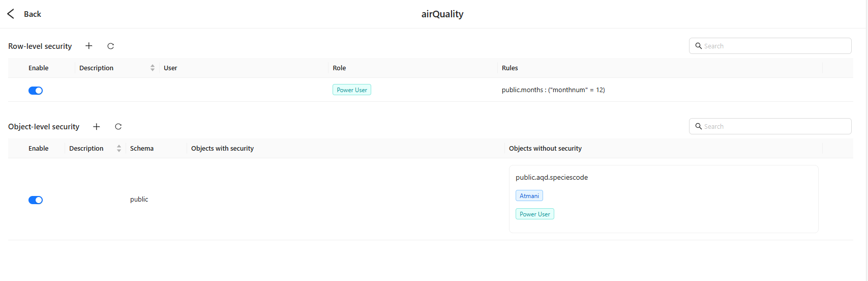The width and height of the screenshot is (868, 281).
Task: Disable the public schema object-level toggle
Action: [36, 200]
